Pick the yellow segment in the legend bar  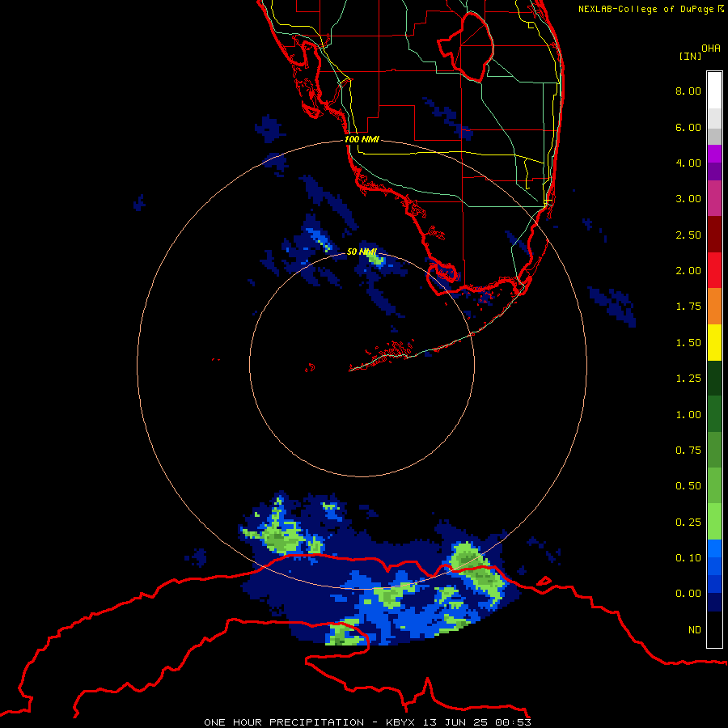coord(714,343)
